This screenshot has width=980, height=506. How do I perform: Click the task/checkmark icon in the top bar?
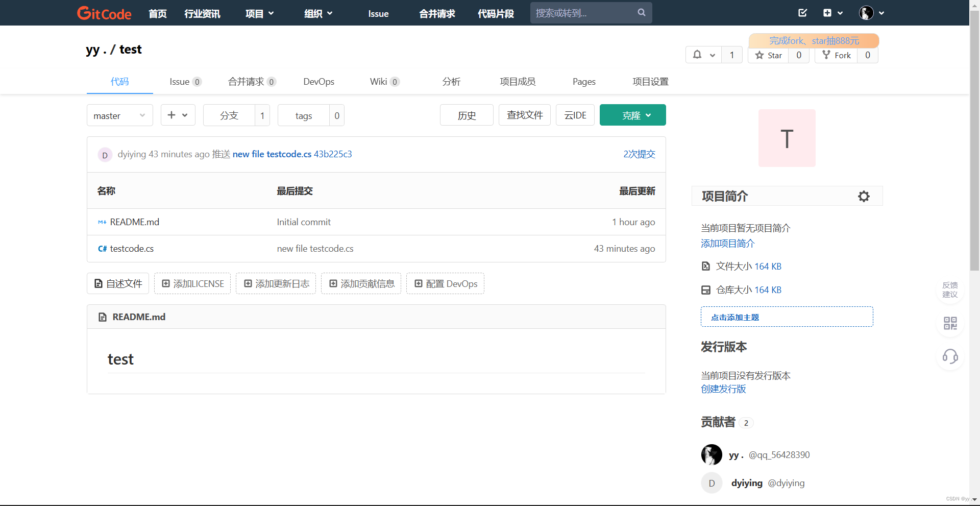802,13
